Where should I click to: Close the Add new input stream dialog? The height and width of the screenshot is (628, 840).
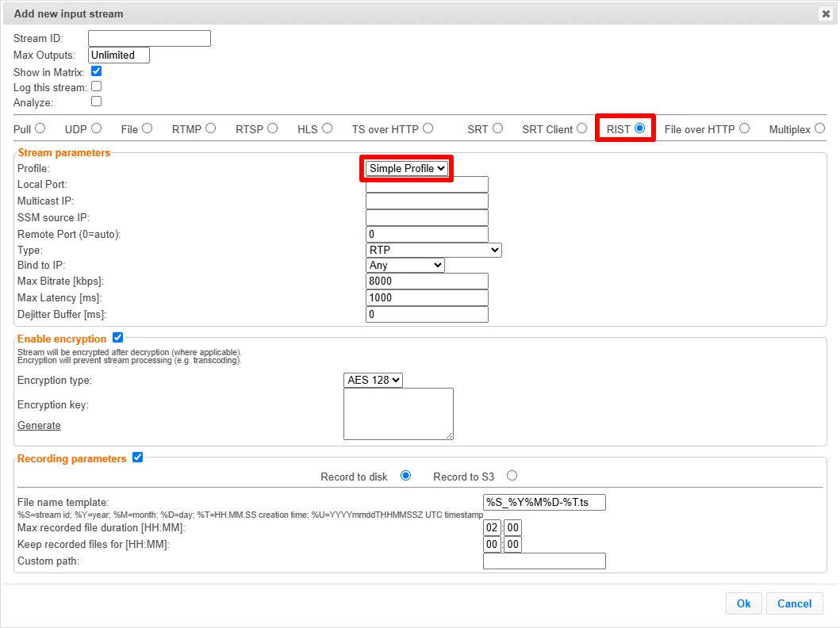(826, 14)
